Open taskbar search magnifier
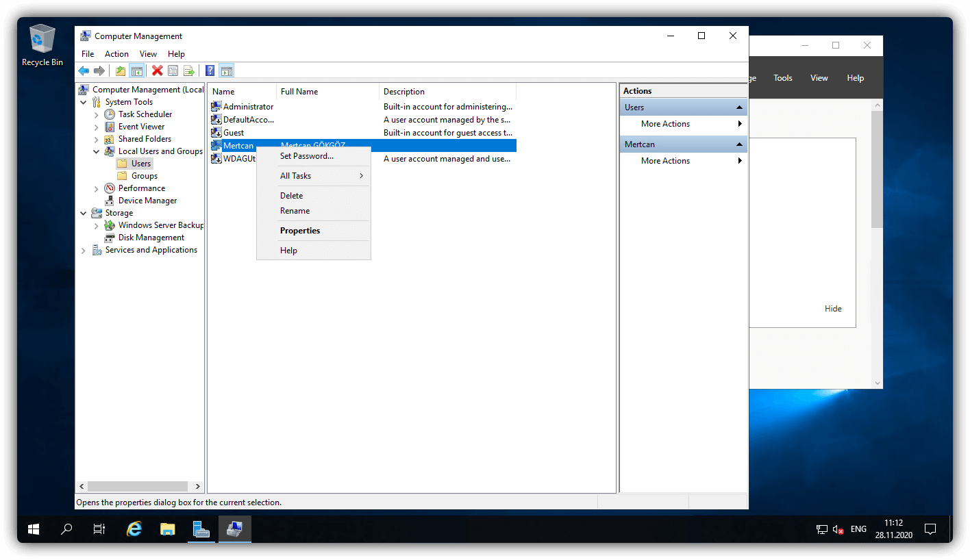 click(x=66, y=529)
